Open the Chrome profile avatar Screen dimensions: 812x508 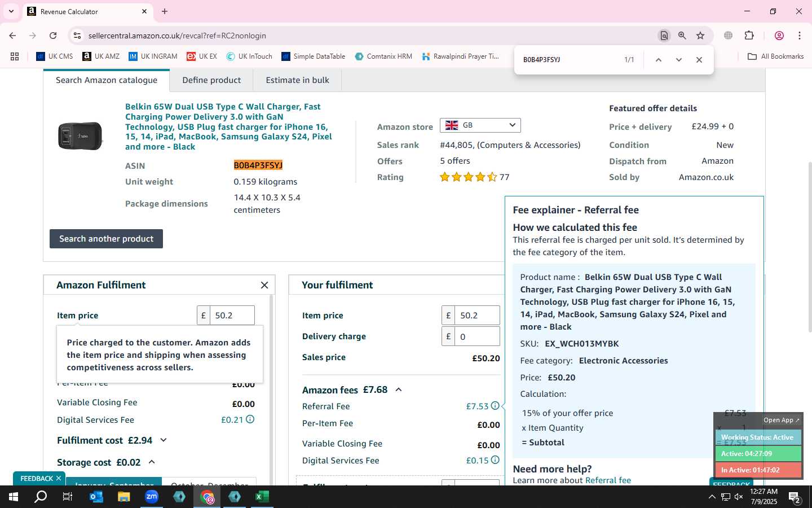click(779, 36)
